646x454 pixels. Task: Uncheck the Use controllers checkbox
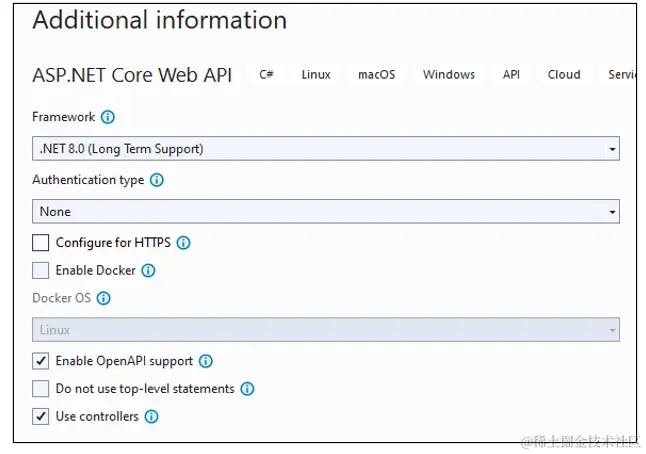click(40, 417)
